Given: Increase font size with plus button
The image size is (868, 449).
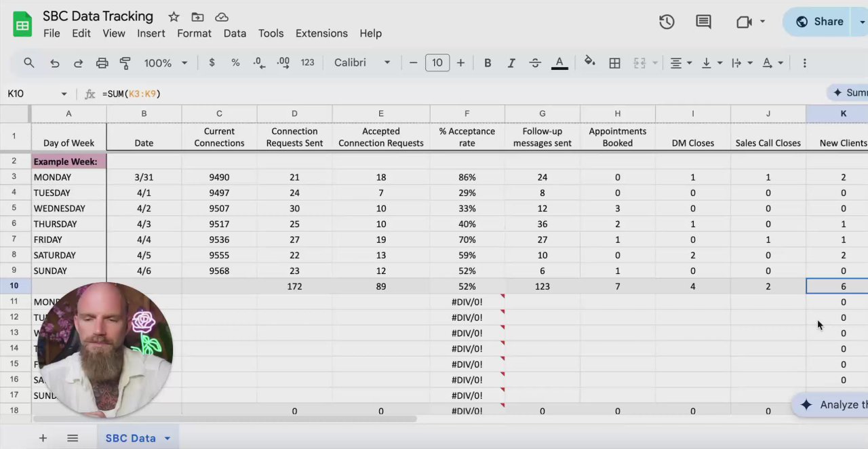Looking at the screenshot, I should 460,62.
